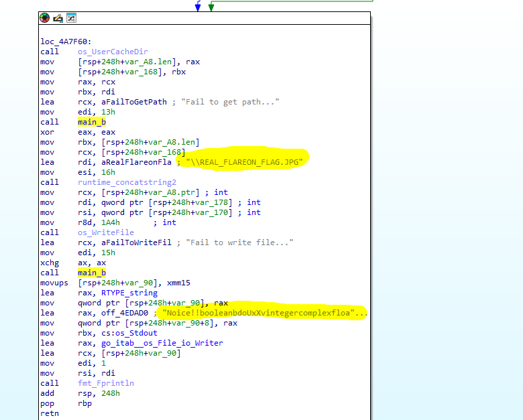Click the node group/collapse icon
Screen dimensions: 523x420
click(x=71, y=18)
